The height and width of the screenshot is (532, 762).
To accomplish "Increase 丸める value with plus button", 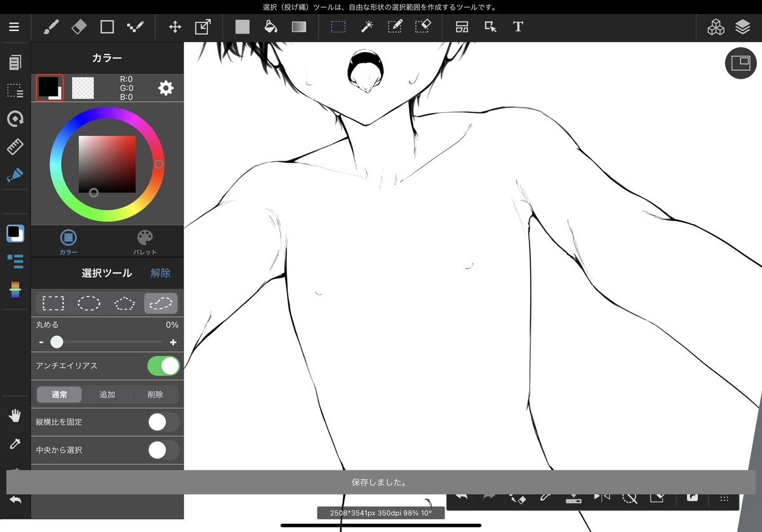I will click(173, 342).
